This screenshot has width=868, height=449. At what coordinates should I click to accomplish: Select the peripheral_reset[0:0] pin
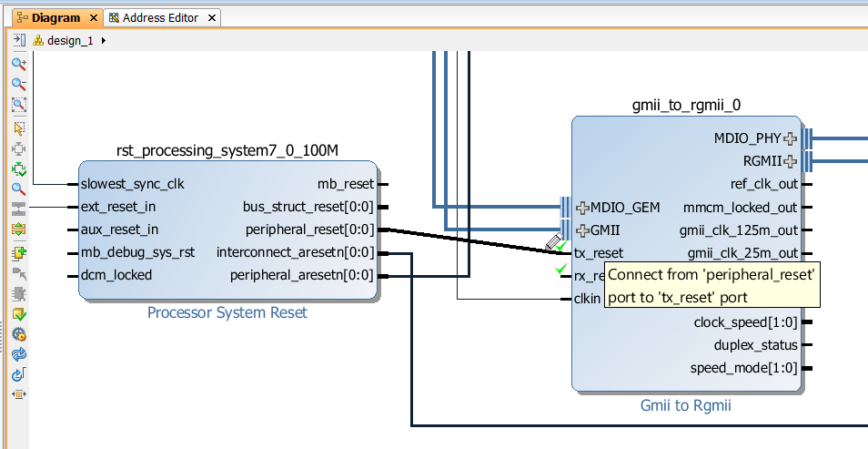310,230
